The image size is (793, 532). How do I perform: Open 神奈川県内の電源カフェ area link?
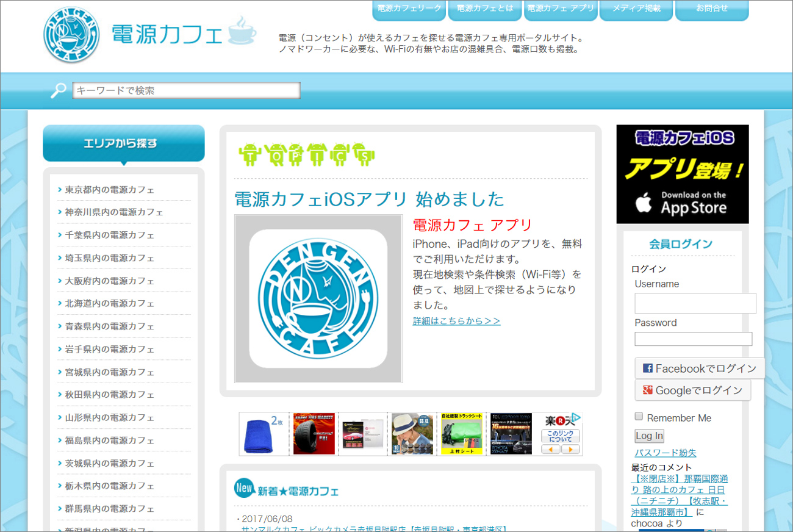[x=114, y=212]
